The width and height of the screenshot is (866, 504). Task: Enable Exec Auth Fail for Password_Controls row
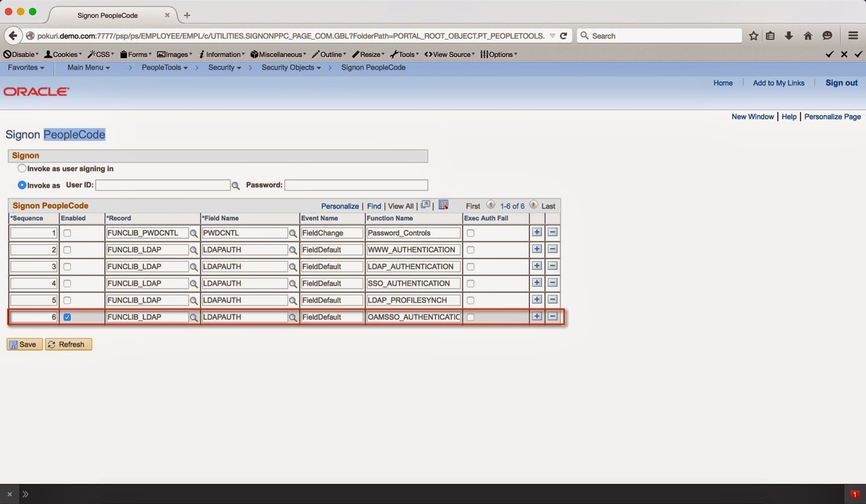click(470, 233)
